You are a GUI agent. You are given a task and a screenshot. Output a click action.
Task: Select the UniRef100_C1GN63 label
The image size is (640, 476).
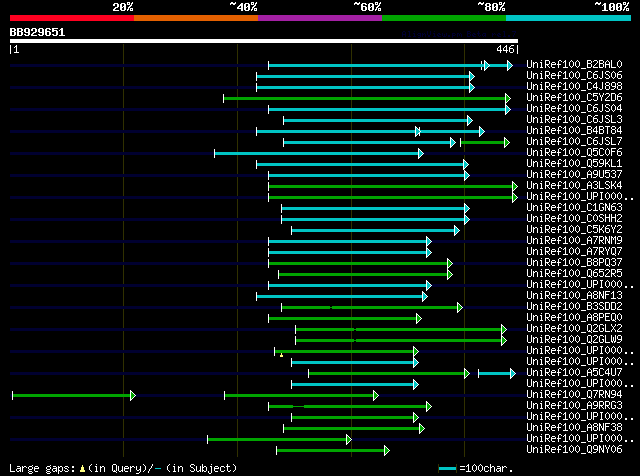(574, 208)
